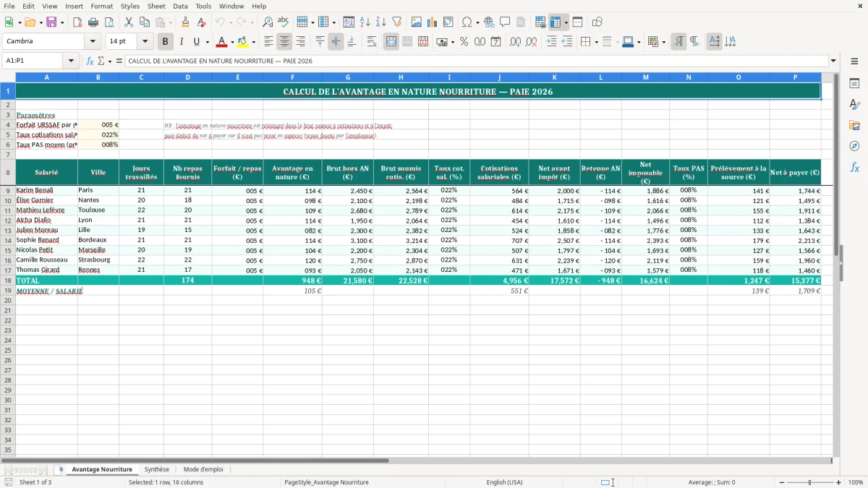Adjust the zoom slider in the status bar

tap(810, 482)
